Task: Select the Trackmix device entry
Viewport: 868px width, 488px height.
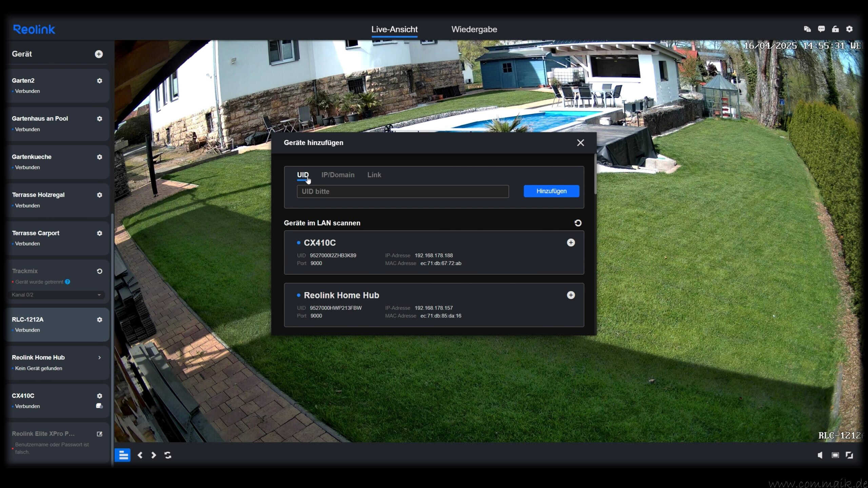Action: click(x=57, y=281)
